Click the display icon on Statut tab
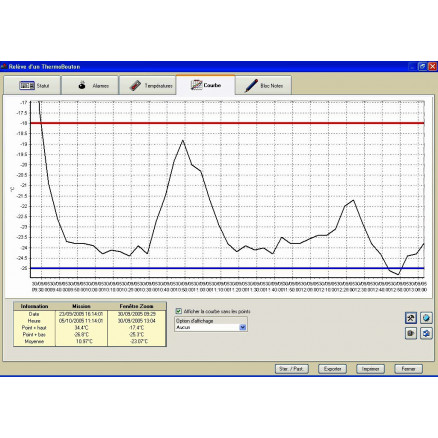The height and width of the screenshot is (438, 438). click(x=27, y=86)
